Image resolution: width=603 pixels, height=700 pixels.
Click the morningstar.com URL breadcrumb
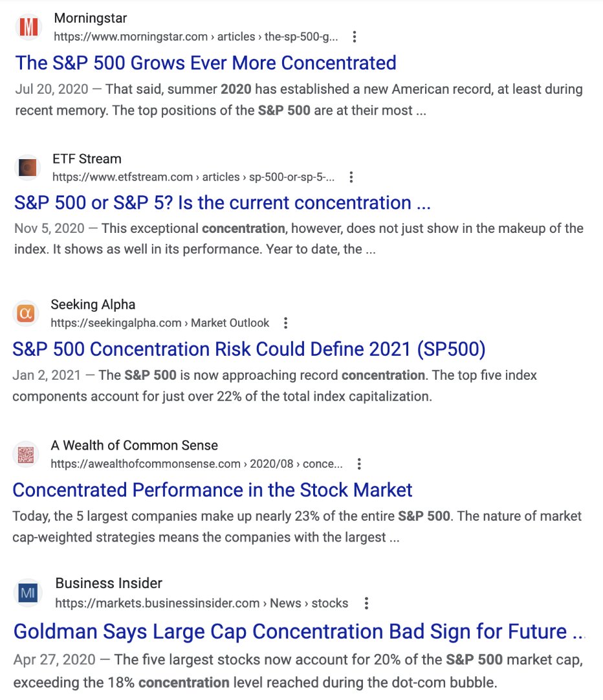pos(195,37)
